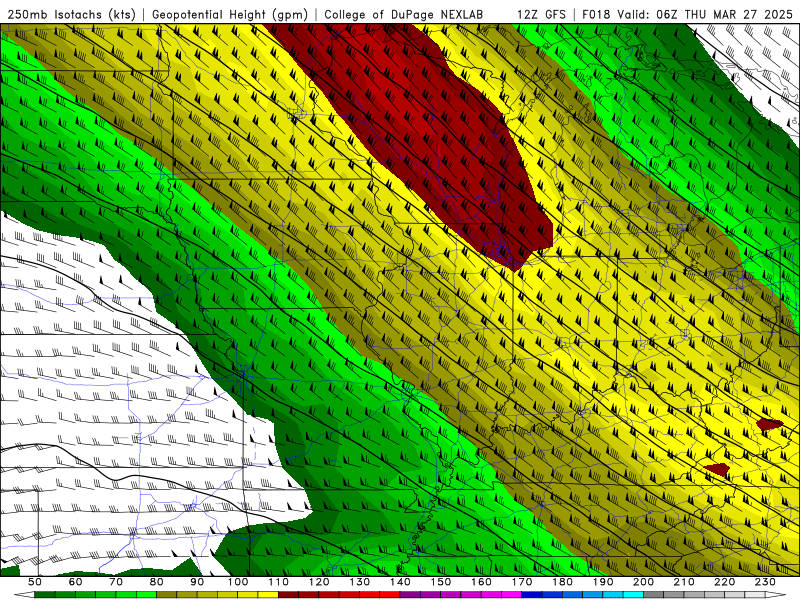Click the 140 label on the color scale

click(x=400, y=582)
